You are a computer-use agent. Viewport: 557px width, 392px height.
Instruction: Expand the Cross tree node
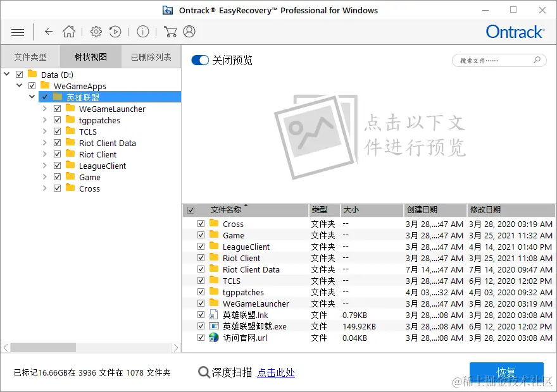(44, 188)
